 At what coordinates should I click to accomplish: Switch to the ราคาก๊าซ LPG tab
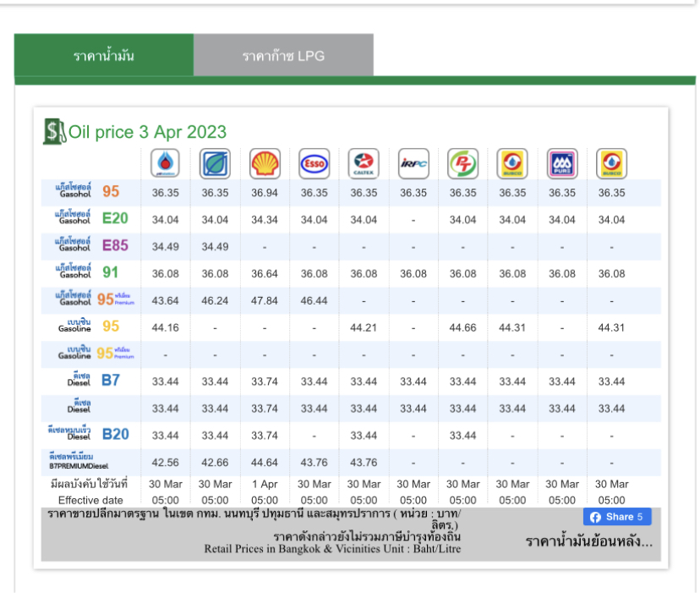pyautogui.click(x=283, y=56)
